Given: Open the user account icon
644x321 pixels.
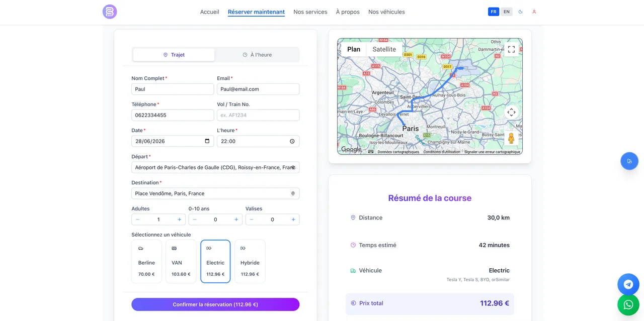Looking at the screenshot, I should 534,12.
